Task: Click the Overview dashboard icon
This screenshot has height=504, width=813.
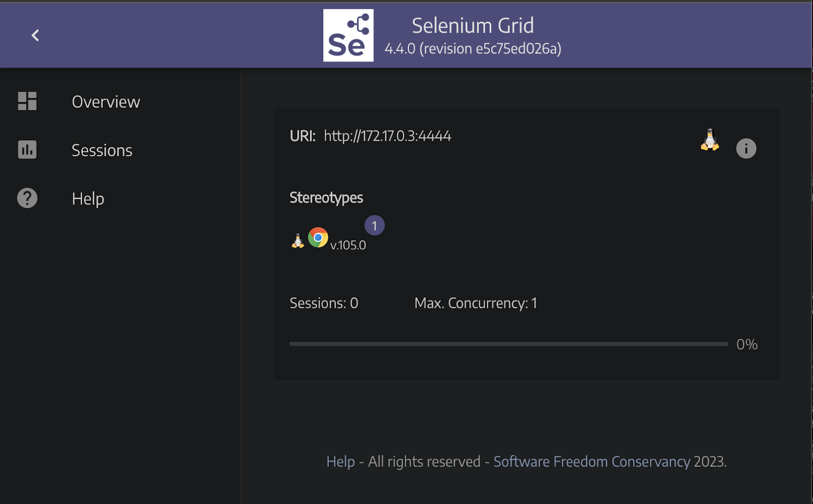Action: point(27,101)
